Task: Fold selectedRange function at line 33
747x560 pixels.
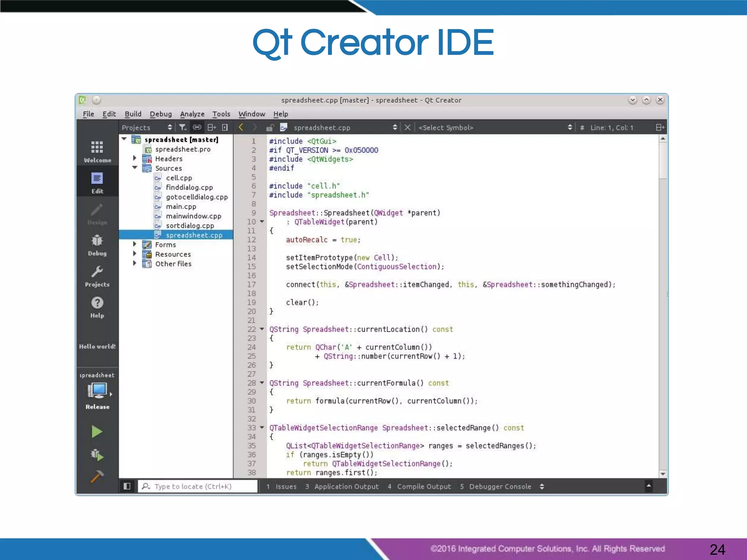Action: click(262, 427)
